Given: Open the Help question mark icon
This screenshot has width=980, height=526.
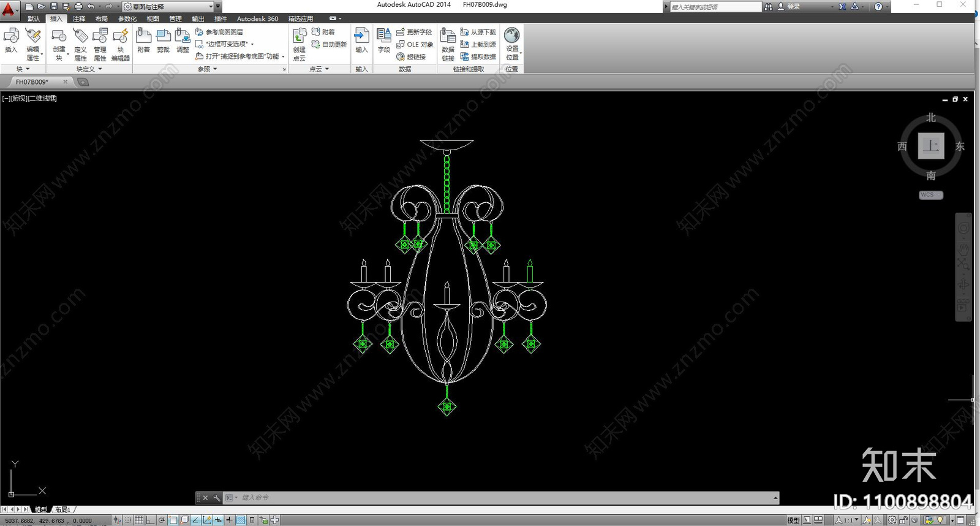Looking at the screenshot, I should click(x=878, y=7).
